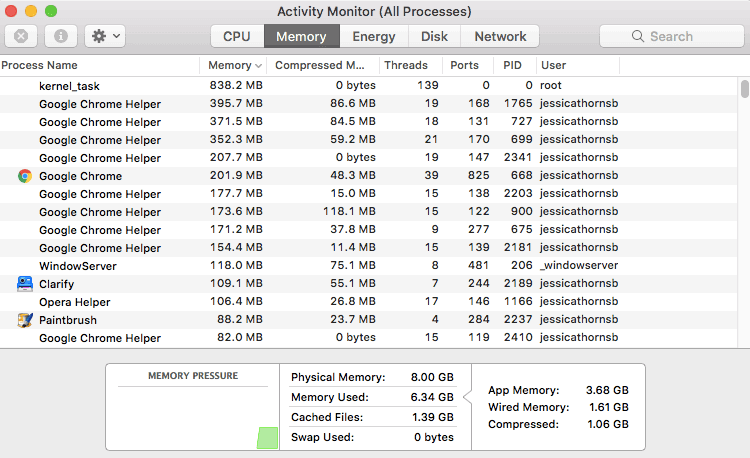Toggle Memory column sort order

[233, 65]
